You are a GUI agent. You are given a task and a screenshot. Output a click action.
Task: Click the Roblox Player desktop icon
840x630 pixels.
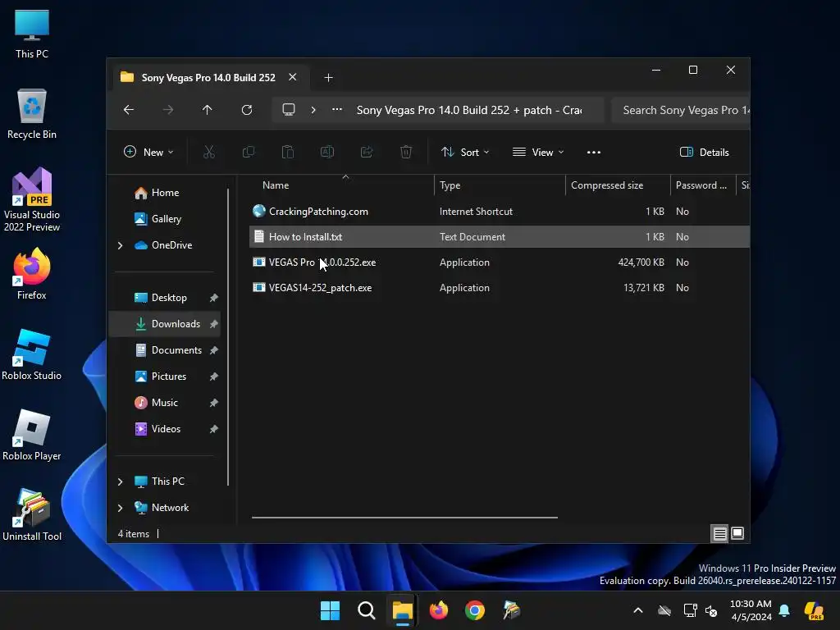tap(32, 435)
